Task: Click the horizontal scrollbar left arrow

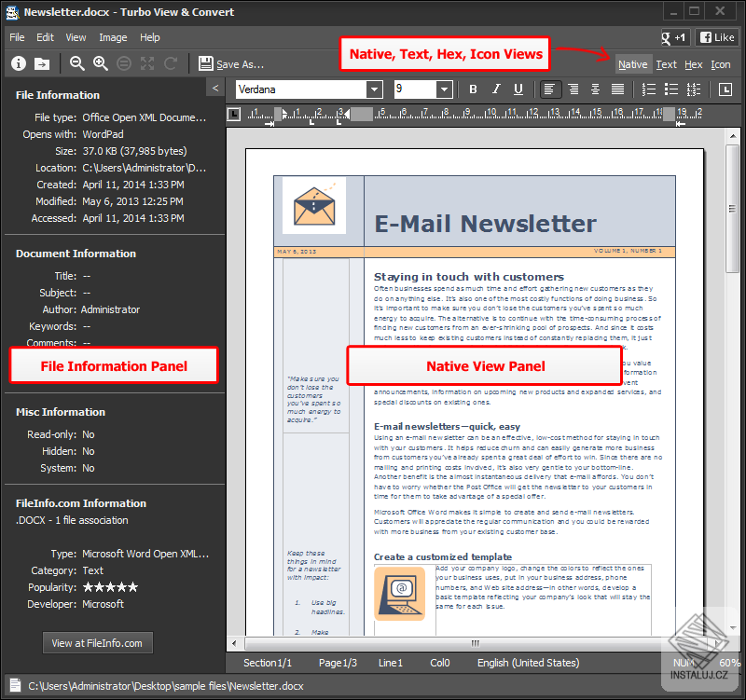Action: pos(234,643)
